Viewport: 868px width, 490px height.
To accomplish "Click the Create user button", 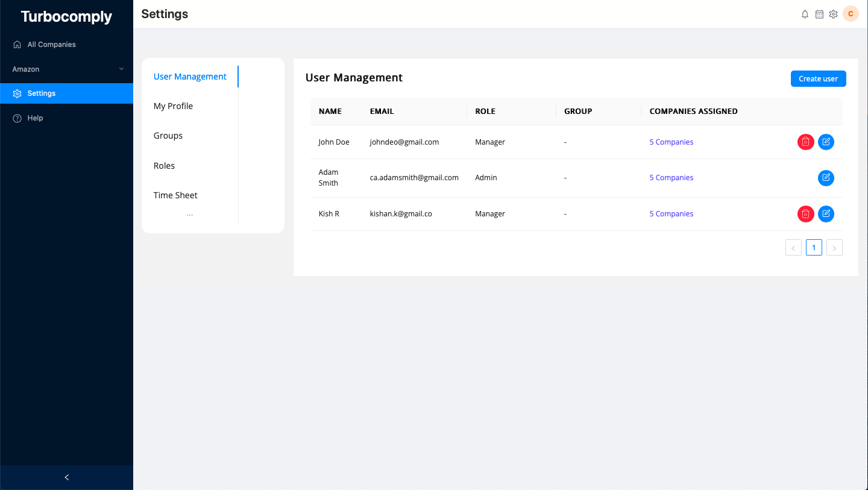I will (x=818, y=78).
